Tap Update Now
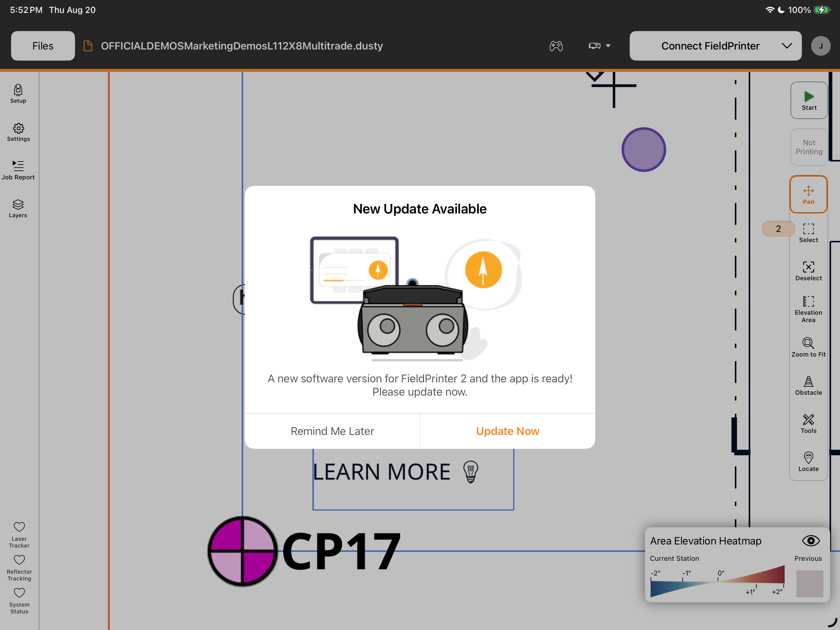Viewport: 840px width, 630px height. (508, 431)
